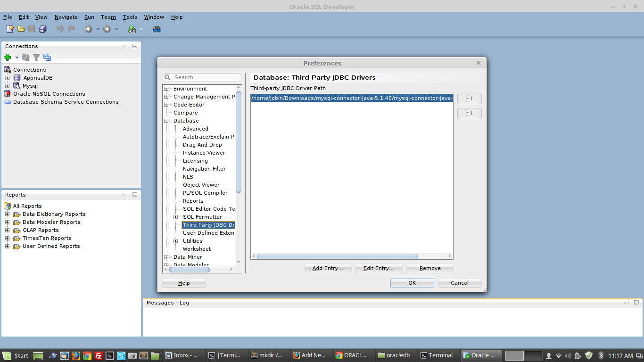Click OK in Preferences dialog
644x362 pixels.
(x=412, y=283)
